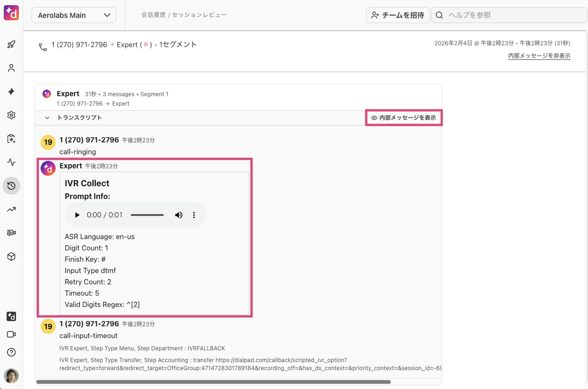This screenshot has height=389, width=588.
Task: Select the AI sparkle icon in sidebar
Action: pyautogui.click(x=11, y=91)
